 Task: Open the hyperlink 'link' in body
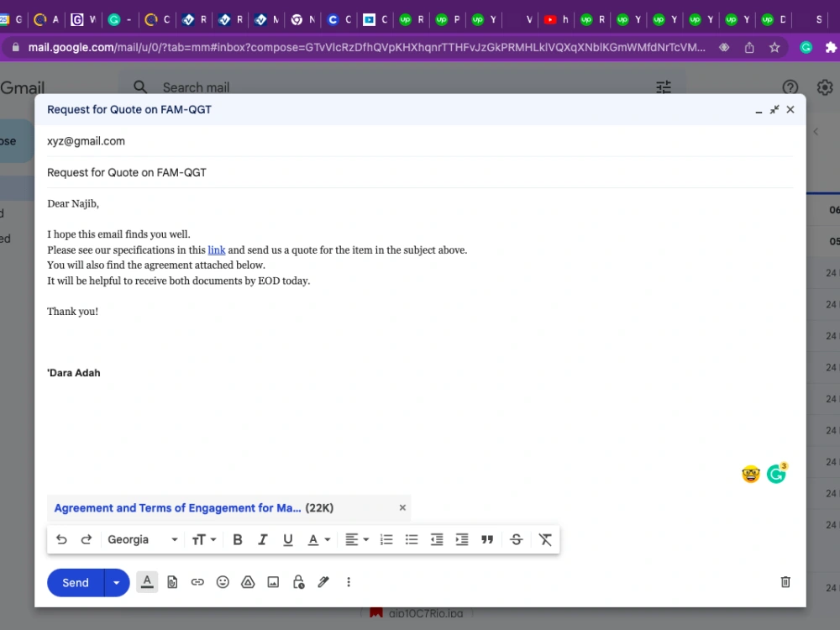(x=217, y=249)
